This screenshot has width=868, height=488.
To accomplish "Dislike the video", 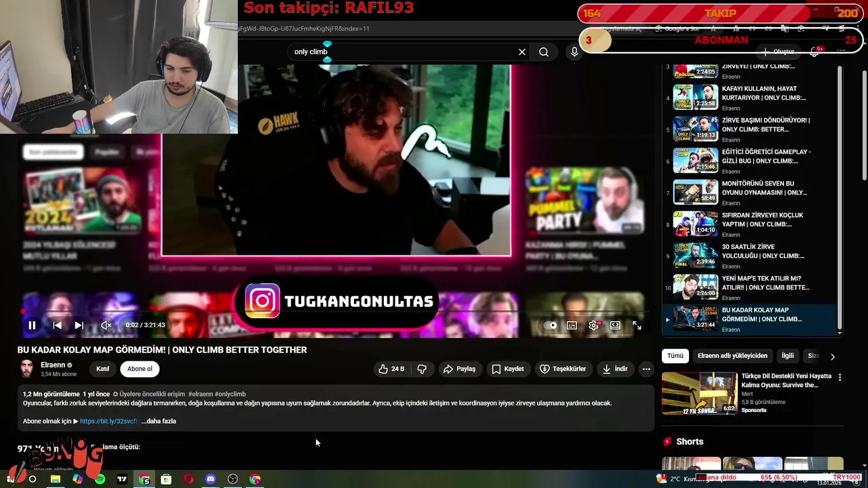I will tap(422, 369).
